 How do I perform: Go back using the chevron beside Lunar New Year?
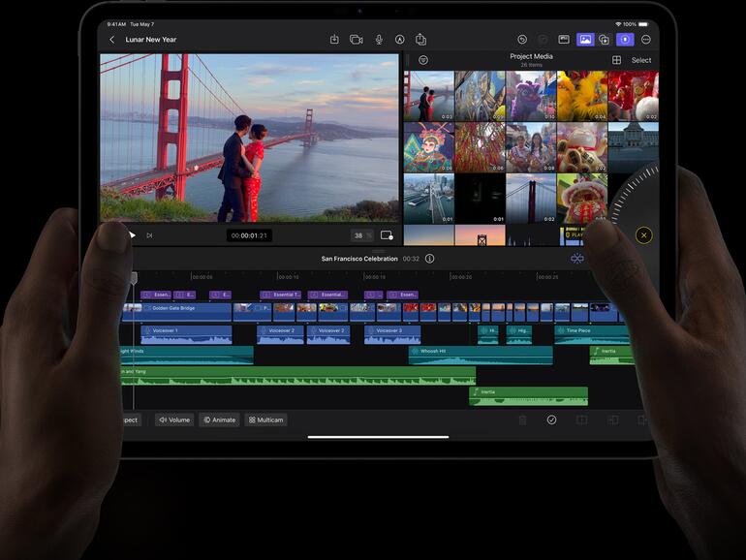[x=112, y=40]
